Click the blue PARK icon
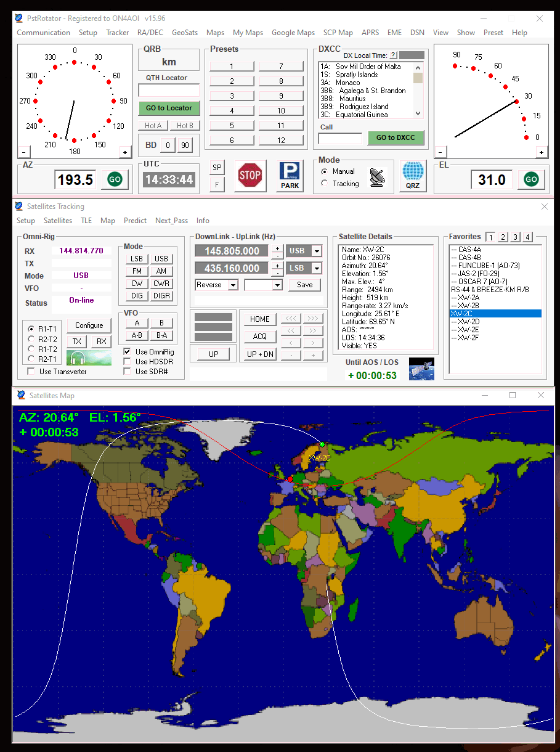This screenshot has width=560, height=752. pyautogui.click(x=290, y=176)
